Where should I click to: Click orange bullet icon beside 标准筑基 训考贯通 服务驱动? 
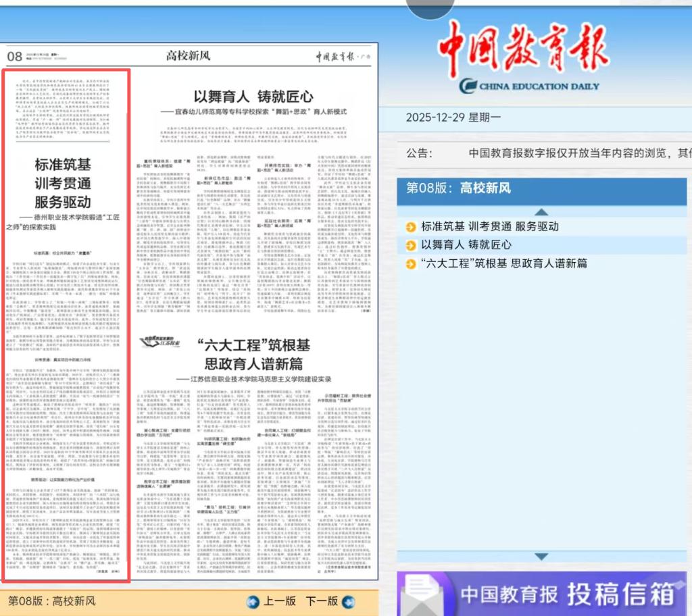[x=411, y=227]
